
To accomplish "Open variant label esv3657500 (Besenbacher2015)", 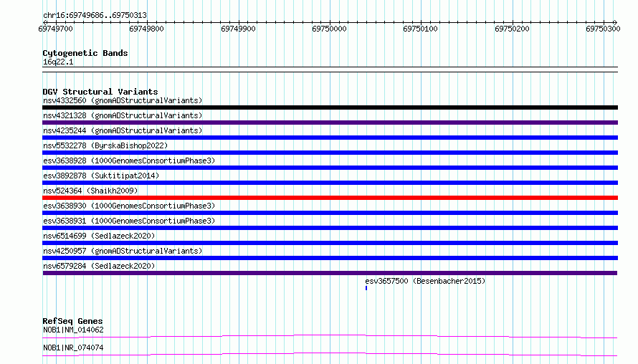I will 425,281.
